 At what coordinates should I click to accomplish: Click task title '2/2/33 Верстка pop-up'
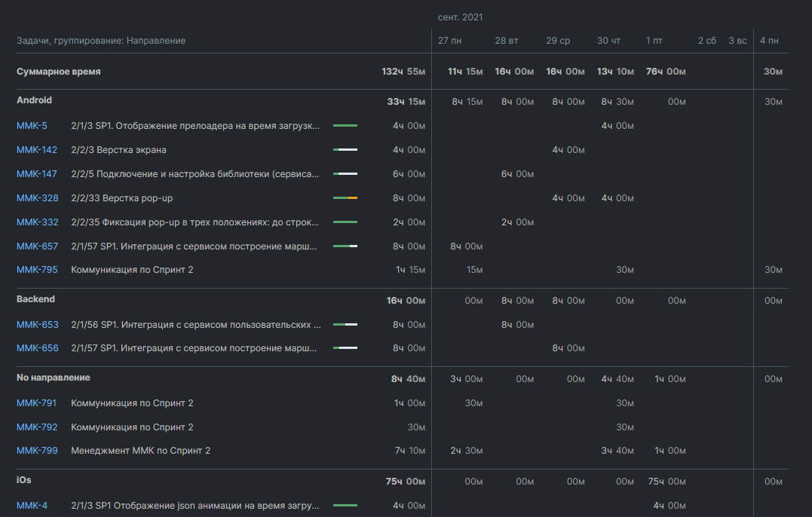[122, 198]
